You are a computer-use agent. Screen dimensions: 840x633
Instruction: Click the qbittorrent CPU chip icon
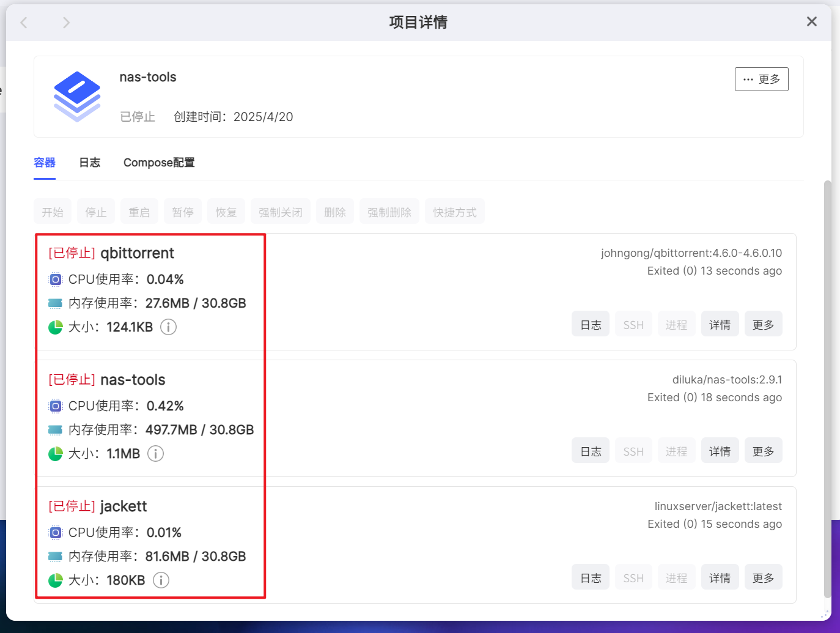(56, 279)
